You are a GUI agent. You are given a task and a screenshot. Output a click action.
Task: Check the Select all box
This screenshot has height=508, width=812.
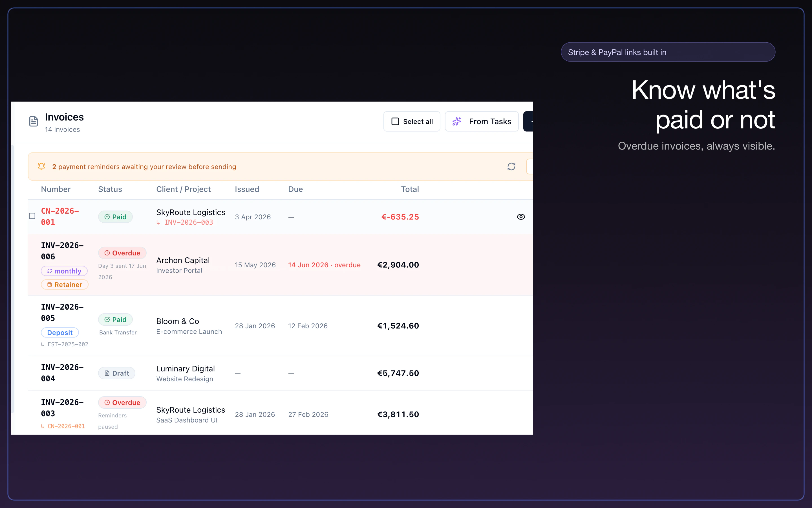pyautogui.click(x=395, y=121)
